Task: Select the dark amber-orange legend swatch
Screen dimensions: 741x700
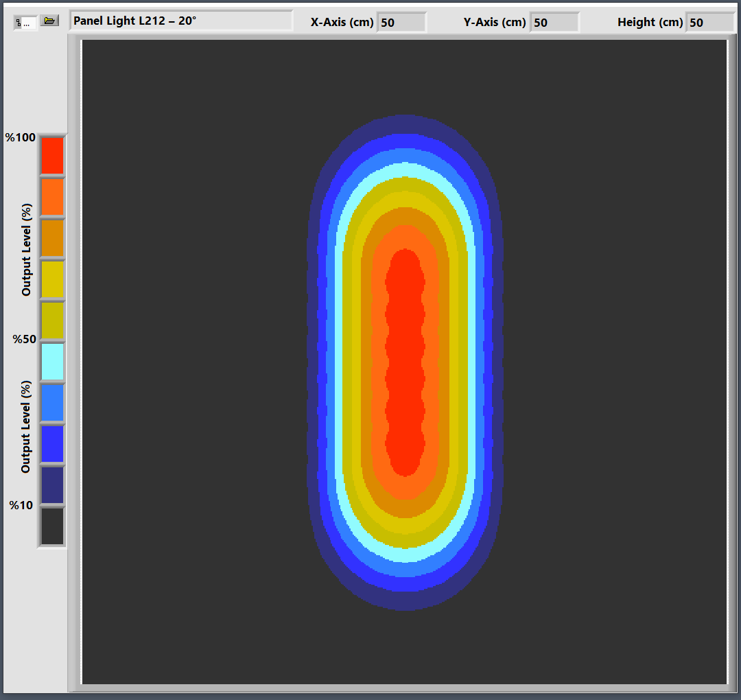Action: 52,238
